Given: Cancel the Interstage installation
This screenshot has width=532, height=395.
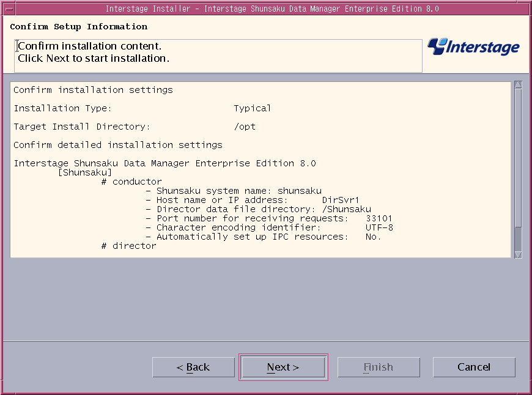Looking at the screenshot, I should 474,367.
